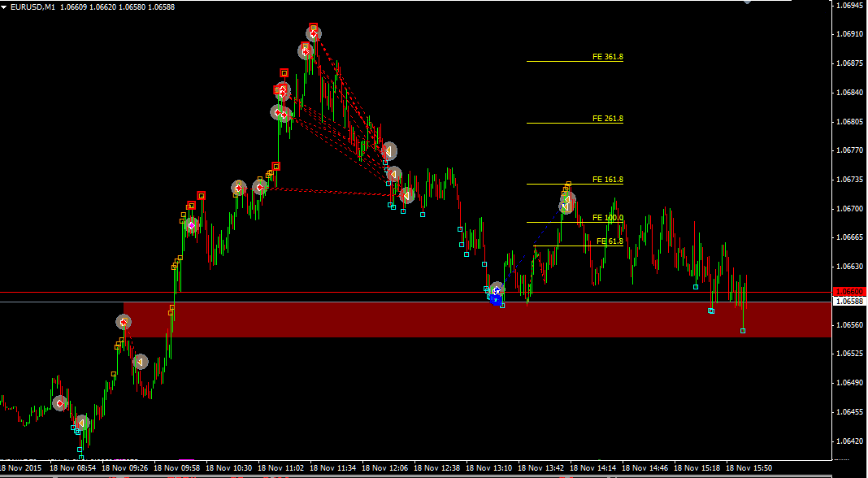Click the 1.06945 price scale label

coord(850,5)
